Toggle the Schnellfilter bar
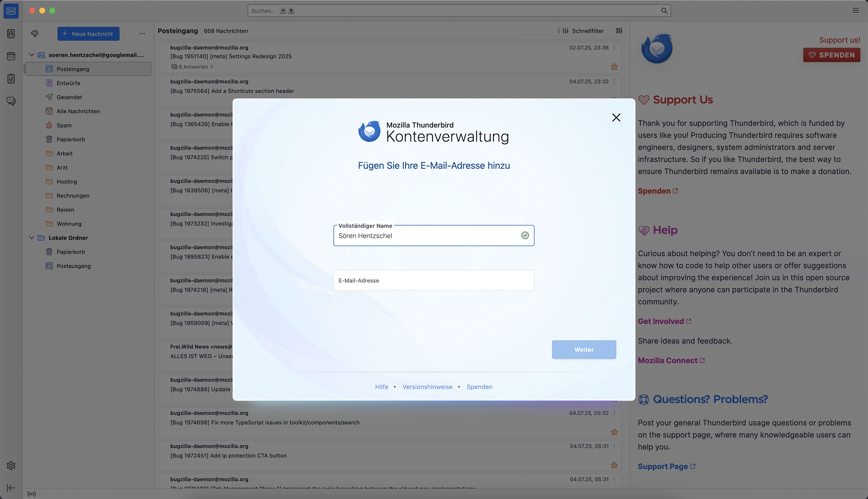 (x=584, y=31)
